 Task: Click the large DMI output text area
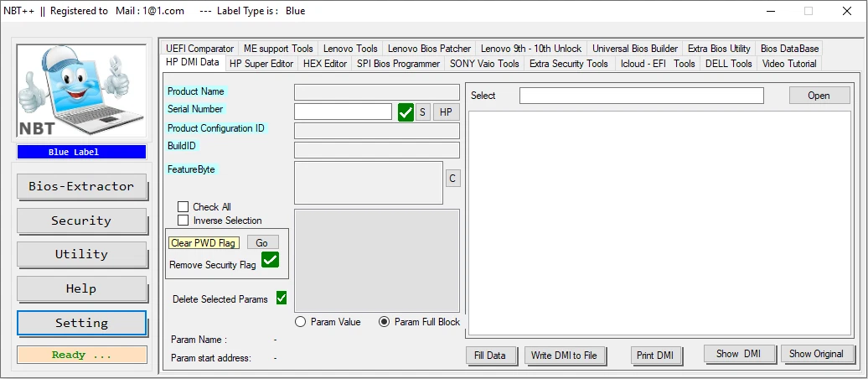click(659, 223)
